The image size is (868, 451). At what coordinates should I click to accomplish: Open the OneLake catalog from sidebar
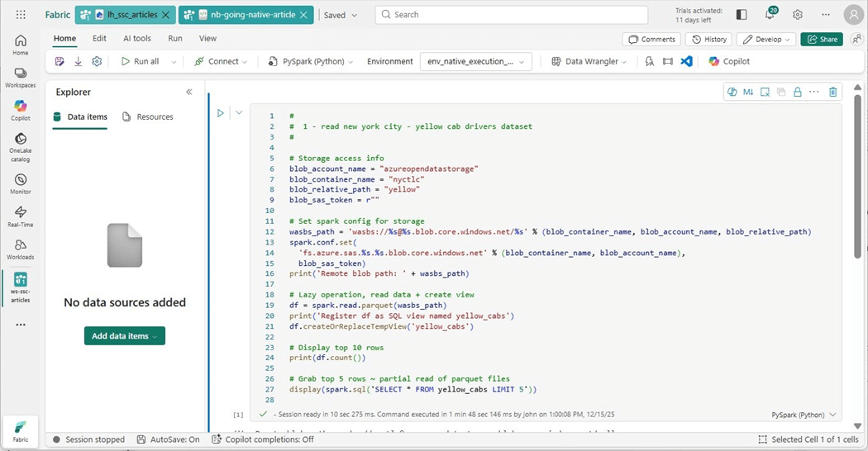click(x=20, y=147)
